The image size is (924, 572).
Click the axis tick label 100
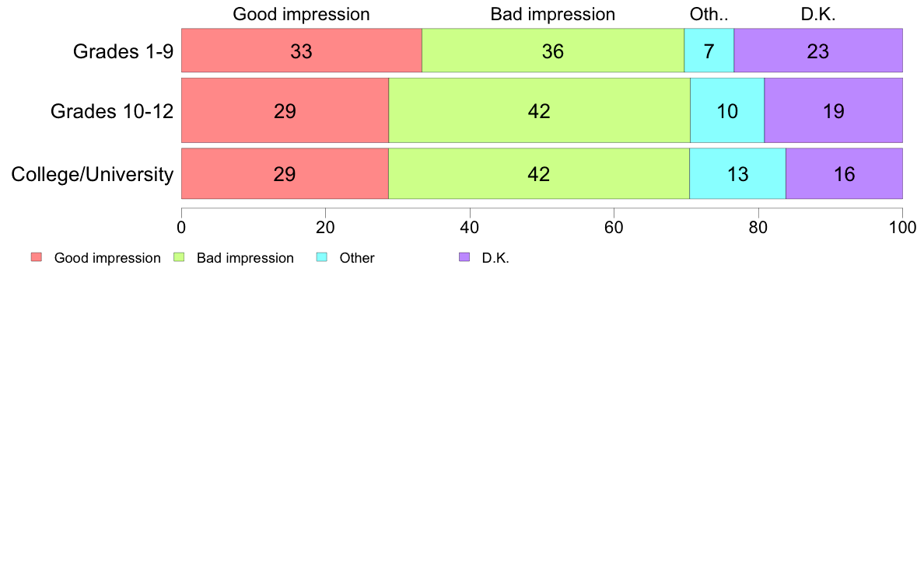click(902, 228)
